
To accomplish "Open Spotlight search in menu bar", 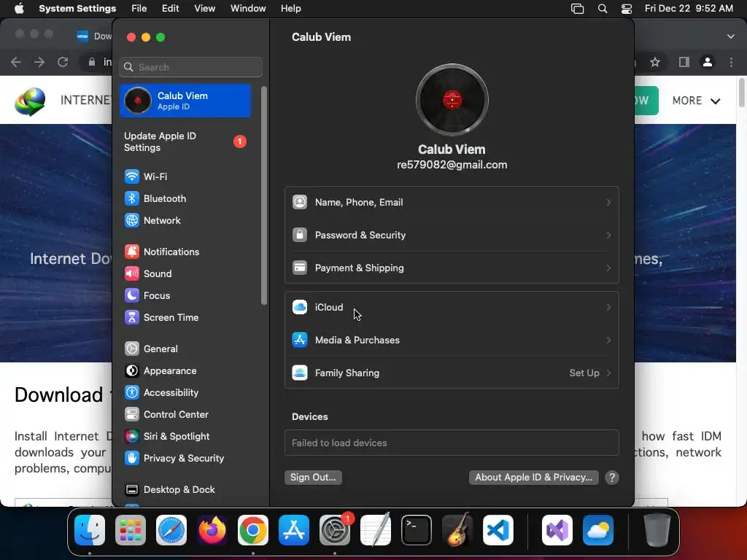I will (603, 9).
